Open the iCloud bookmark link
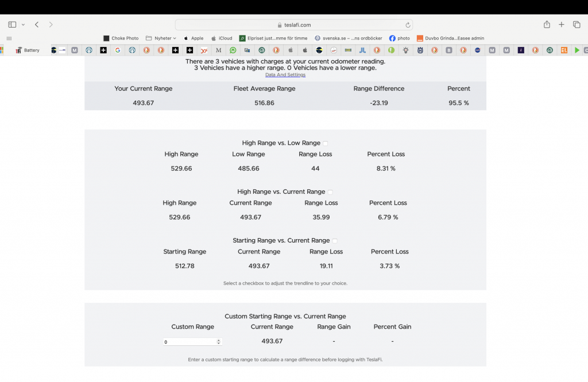The image size is (588, 382). point(222,38)
